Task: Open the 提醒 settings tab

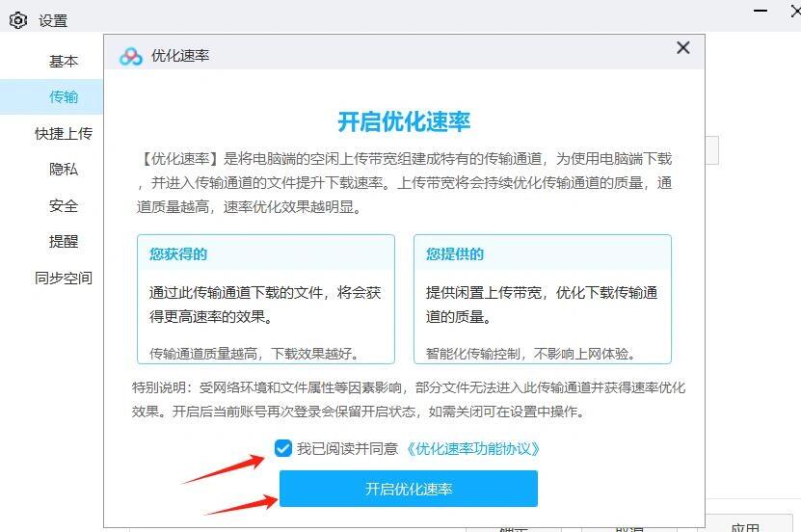Action: click(64, 241)
